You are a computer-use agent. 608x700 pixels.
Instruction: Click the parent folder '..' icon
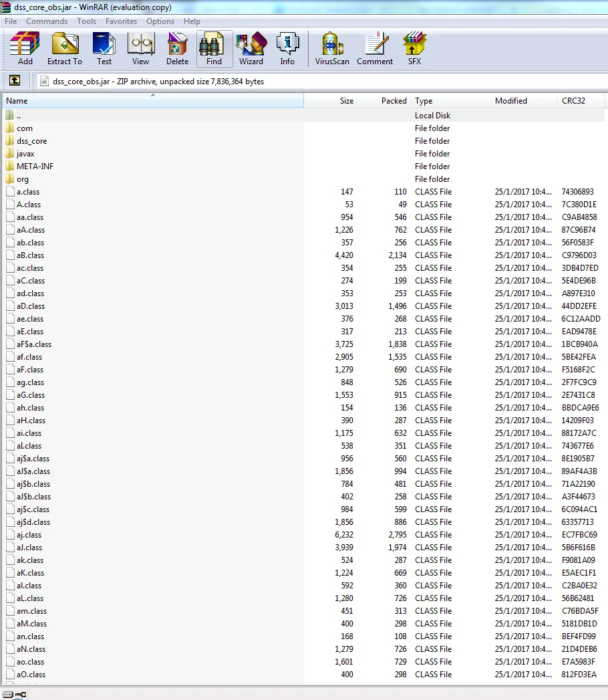(10, 115)
